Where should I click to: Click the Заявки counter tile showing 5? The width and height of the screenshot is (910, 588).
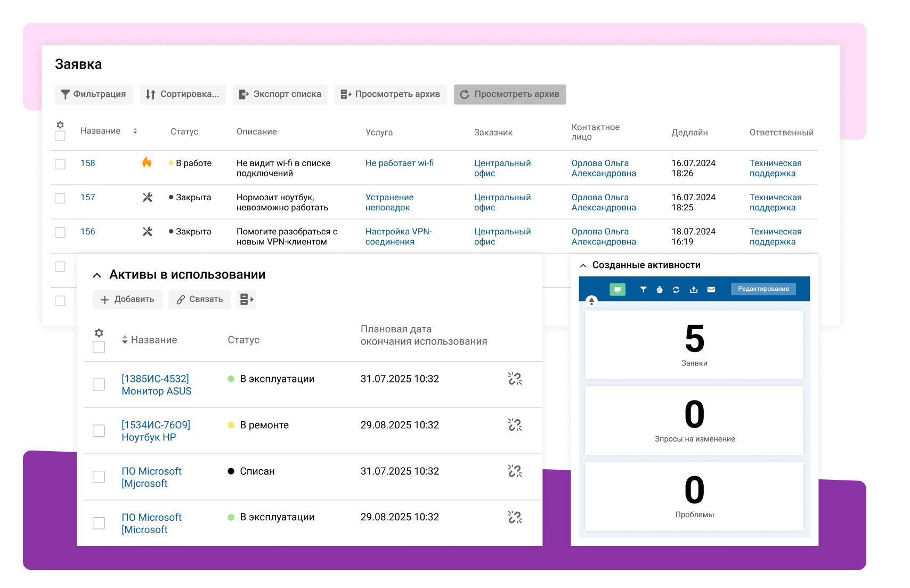point(694,345)
